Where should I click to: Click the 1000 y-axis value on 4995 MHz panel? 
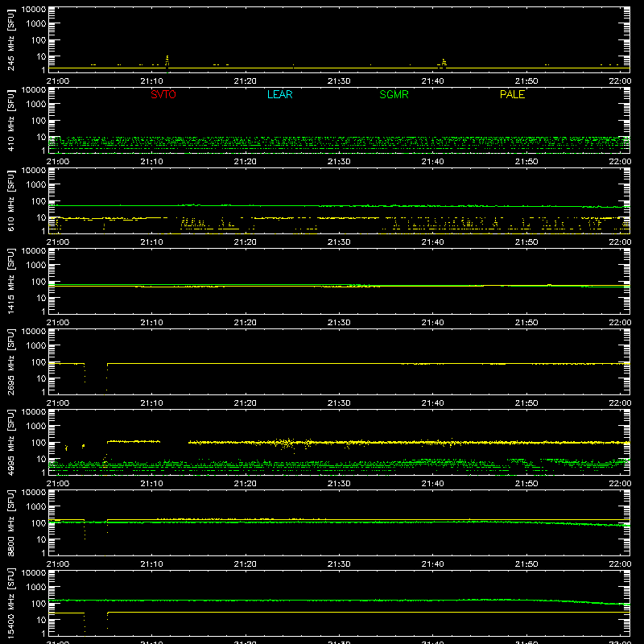pyautogui.click(x=36, y=427)
